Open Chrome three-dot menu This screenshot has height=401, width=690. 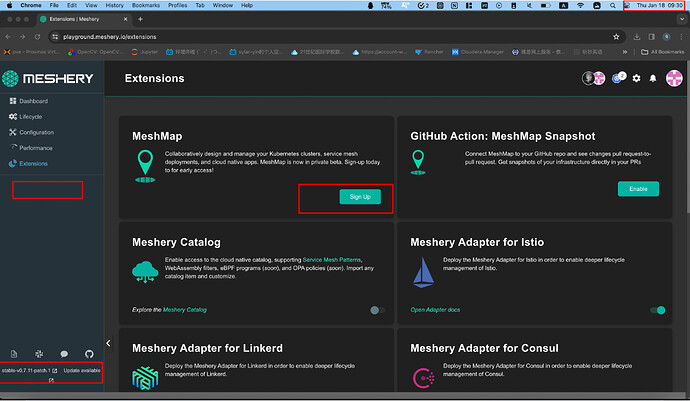pyautogui.click(x=681, y=37)
